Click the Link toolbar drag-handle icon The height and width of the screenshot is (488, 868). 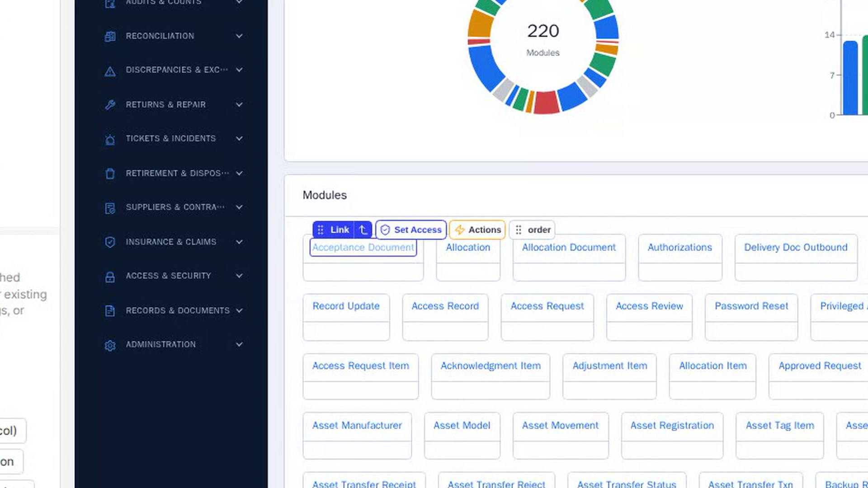tap(321, 230)
